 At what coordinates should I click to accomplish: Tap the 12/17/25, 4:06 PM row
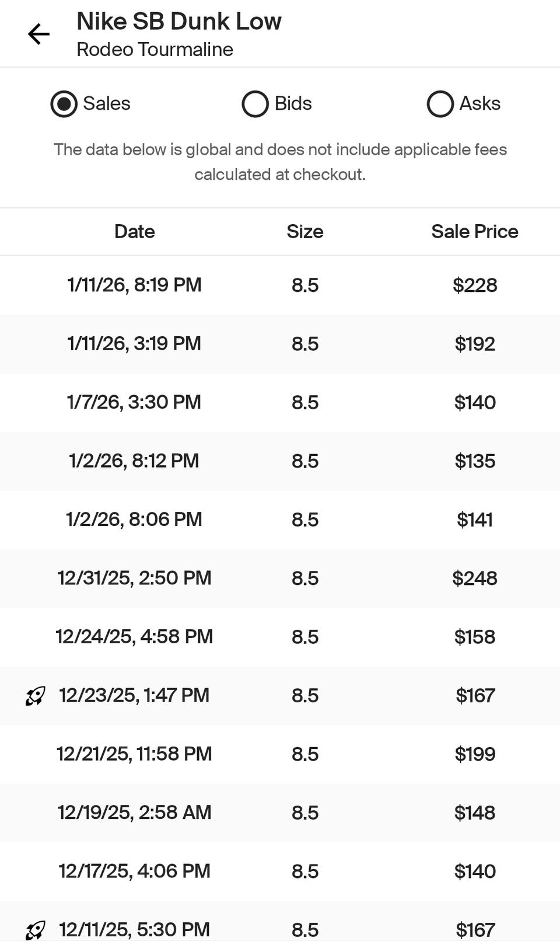pos(135,872)
